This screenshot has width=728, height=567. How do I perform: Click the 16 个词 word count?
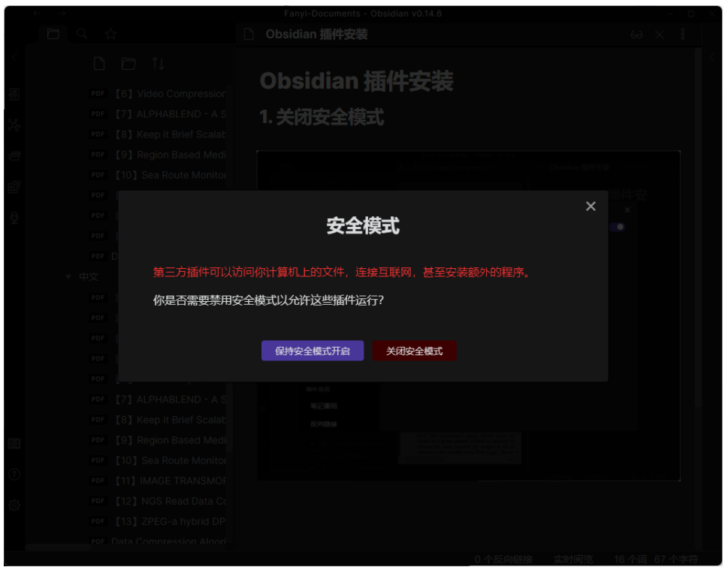[630, 559]
